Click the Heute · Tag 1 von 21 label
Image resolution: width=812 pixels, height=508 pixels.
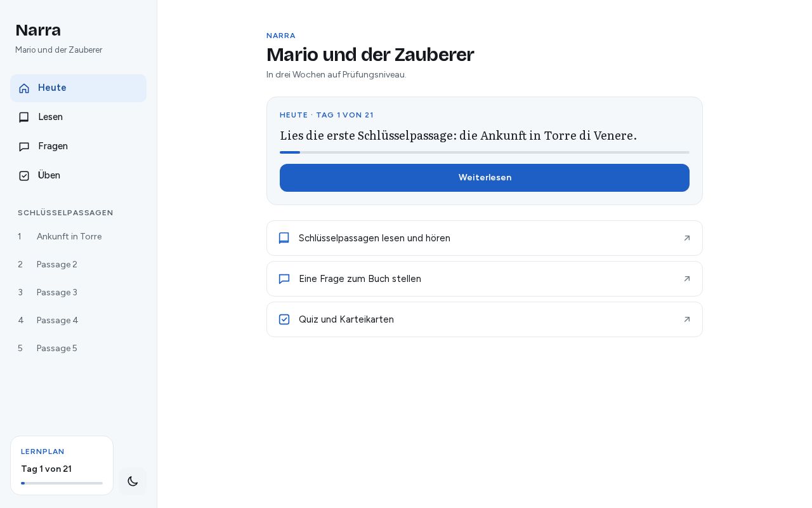[x=327, y=115]
